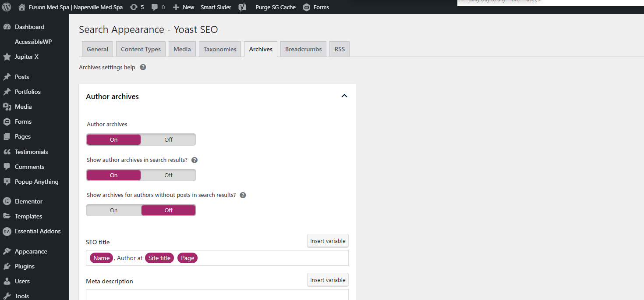Click help icon for authors without posts question
The width and height of the screenshot is (644, 300).
pyautogui.click(x=243, y=195)
